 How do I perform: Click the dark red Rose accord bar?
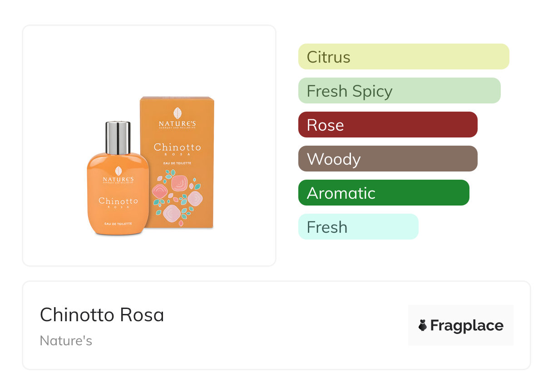(388, 125)
